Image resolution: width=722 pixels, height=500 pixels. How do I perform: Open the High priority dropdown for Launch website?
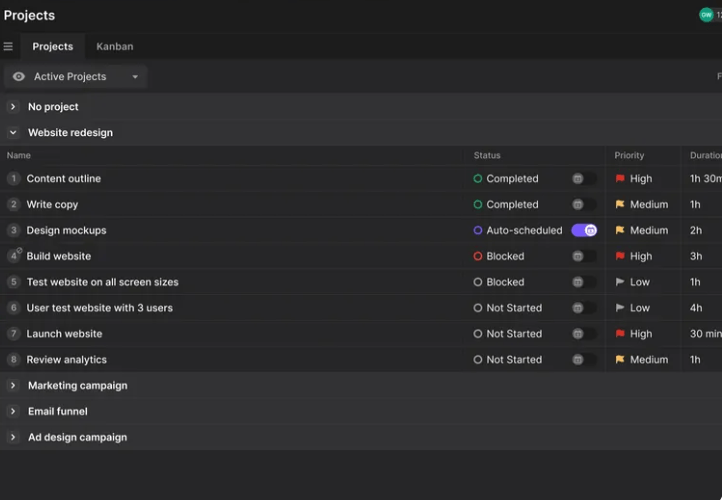click(641, 334)
